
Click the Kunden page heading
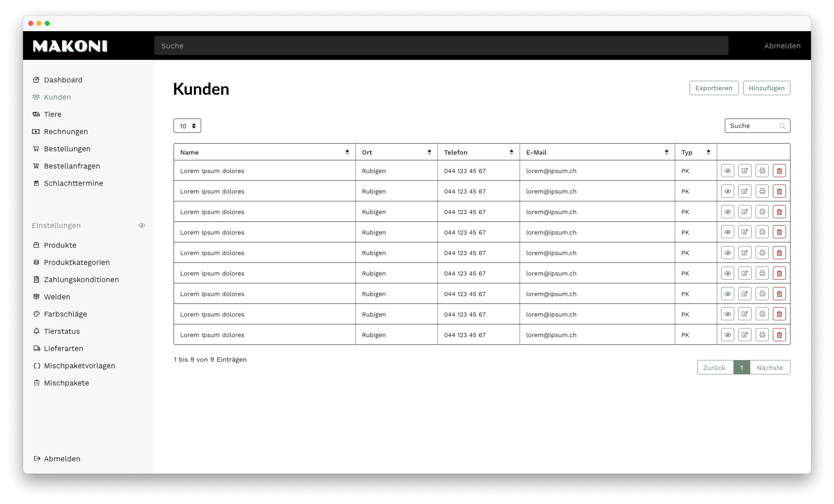click(x=201, y=89)
